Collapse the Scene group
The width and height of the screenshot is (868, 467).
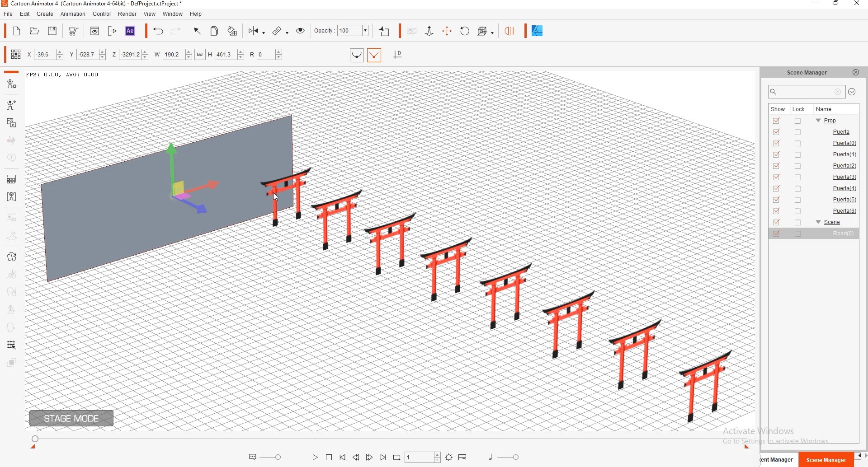click(x=819, y=222)
